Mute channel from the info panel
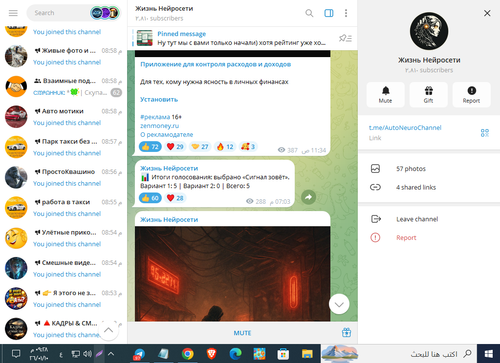Image resolution: width=500 pixels, height=363 pixels. coord(385,95)
